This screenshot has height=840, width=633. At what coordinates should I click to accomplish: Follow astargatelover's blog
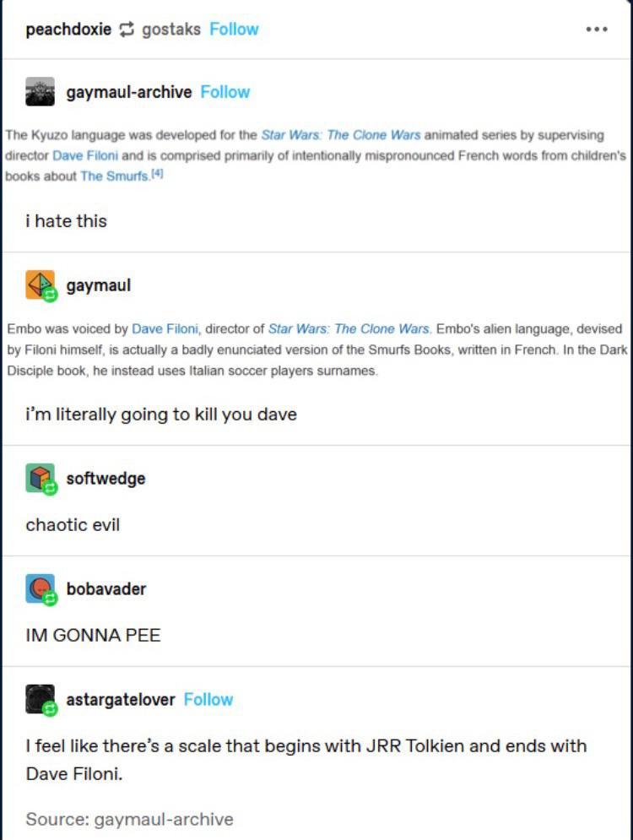208,699
